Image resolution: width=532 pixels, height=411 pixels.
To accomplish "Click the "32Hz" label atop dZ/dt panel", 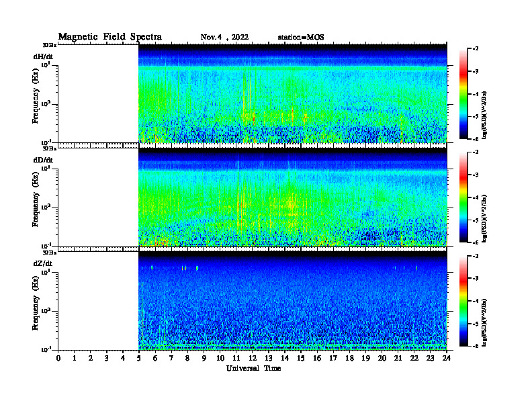I will [50, 253].
